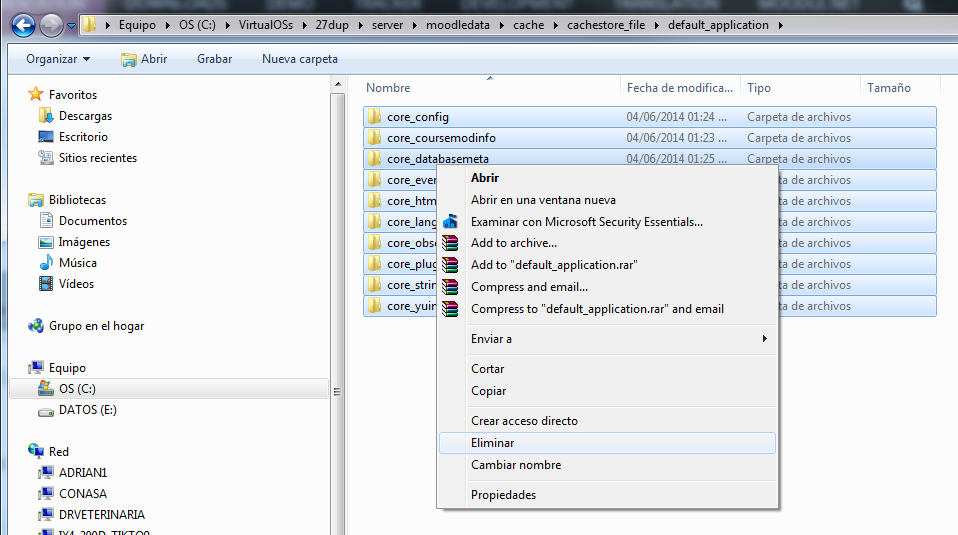
Task: Click the Equipo computer icon
Action: pos(36,367)
